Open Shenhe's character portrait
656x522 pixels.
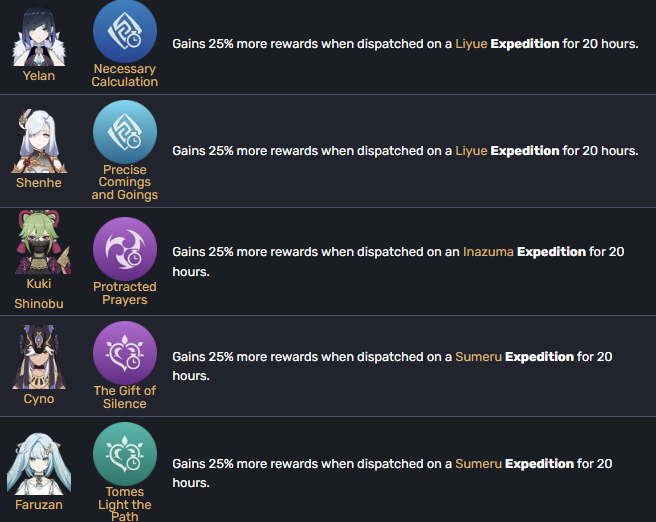pyautogui.click(x=39, y=141)
